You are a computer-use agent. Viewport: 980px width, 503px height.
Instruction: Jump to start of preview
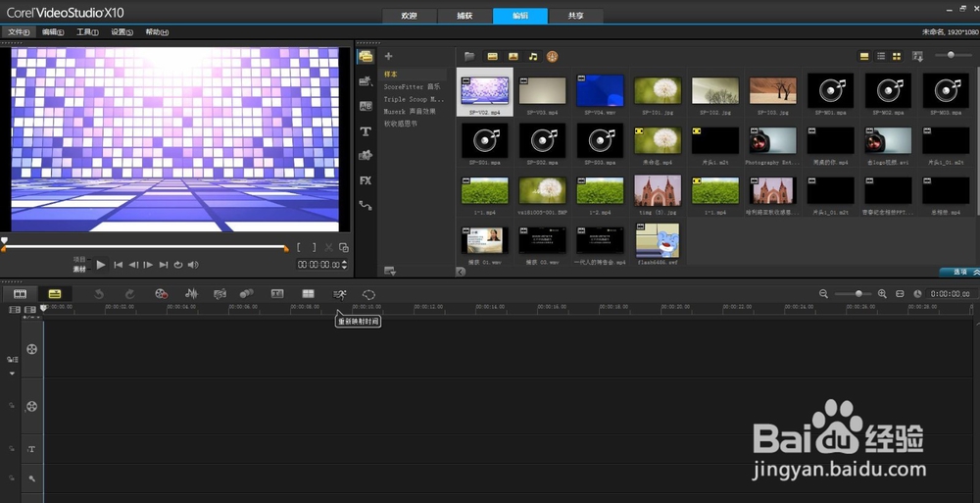[119, 265]
